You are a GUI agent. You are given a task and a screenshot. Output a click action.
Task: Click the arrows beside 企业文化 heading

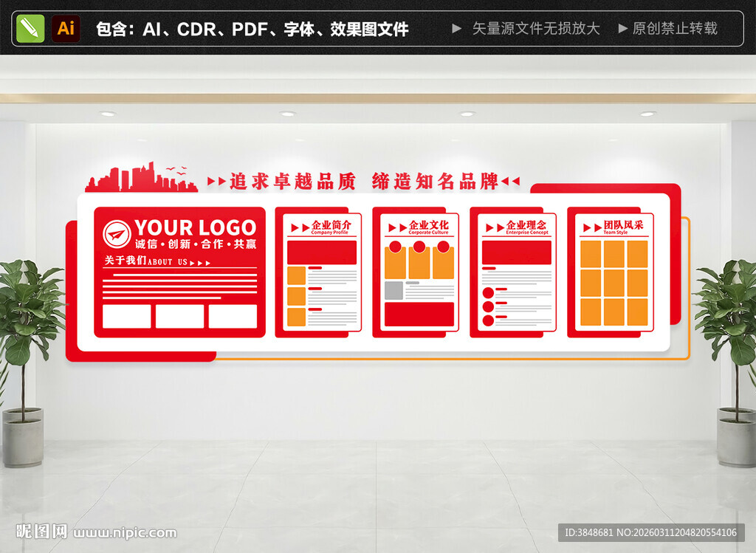tap(398, 228)
